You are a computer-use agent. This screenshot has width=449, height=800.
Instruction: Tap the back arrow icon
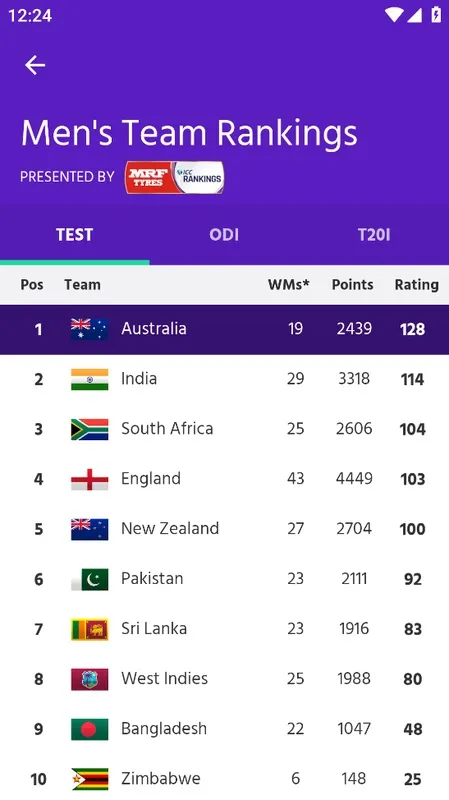pyautogui.click(x=35, y=65)
